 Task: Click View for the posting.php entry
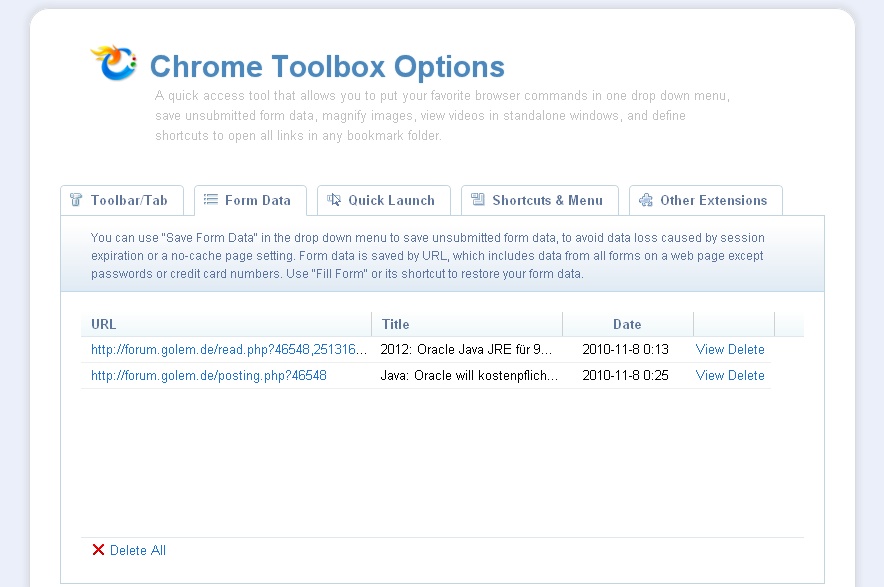(x=708, y=375)
